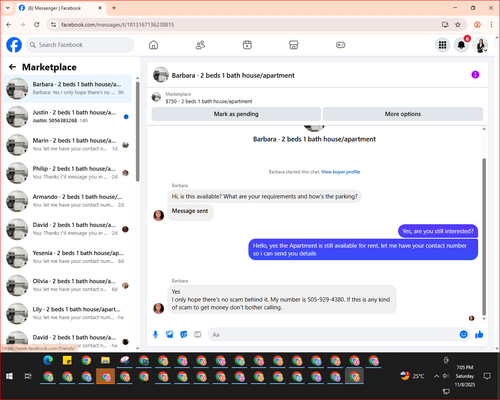
Task: Open the Reels video icon
Action: coord(247,45)
